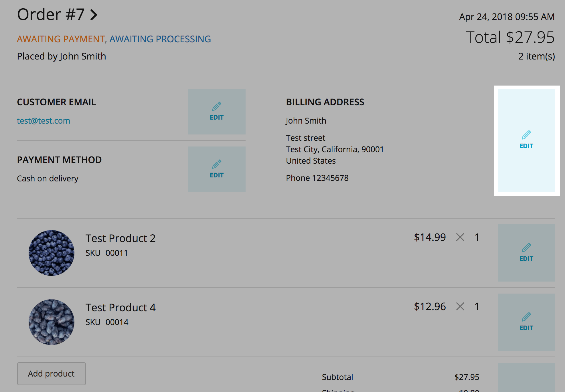This screenshot has width=565, height=392.
Task: Expand the Order #7 chevron arrow
Action: coord(94,15)
